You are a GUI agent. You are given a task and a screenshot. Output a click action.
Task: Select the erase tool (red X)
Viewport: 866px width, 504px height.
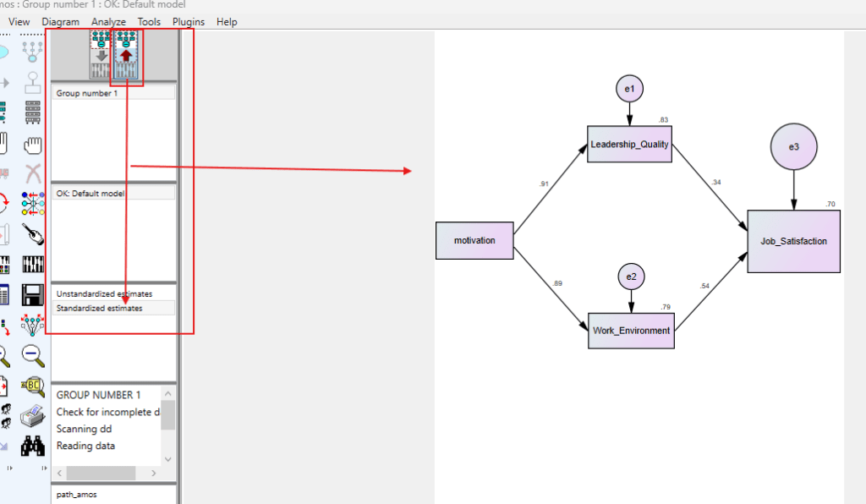[x=32, y=173]
